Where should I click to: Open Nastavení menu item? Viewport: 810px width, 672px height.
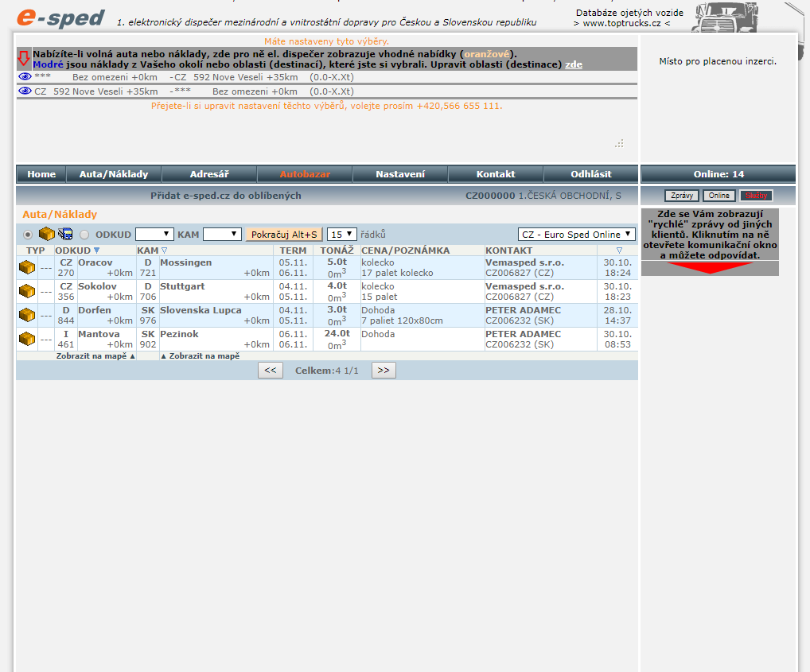point(400,174)
